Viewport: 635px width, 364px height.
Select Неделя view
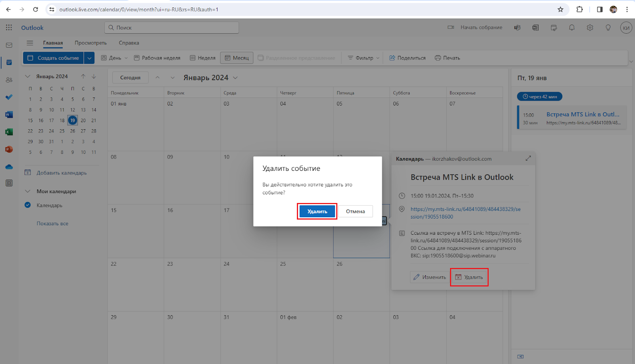tap(203, 58)
